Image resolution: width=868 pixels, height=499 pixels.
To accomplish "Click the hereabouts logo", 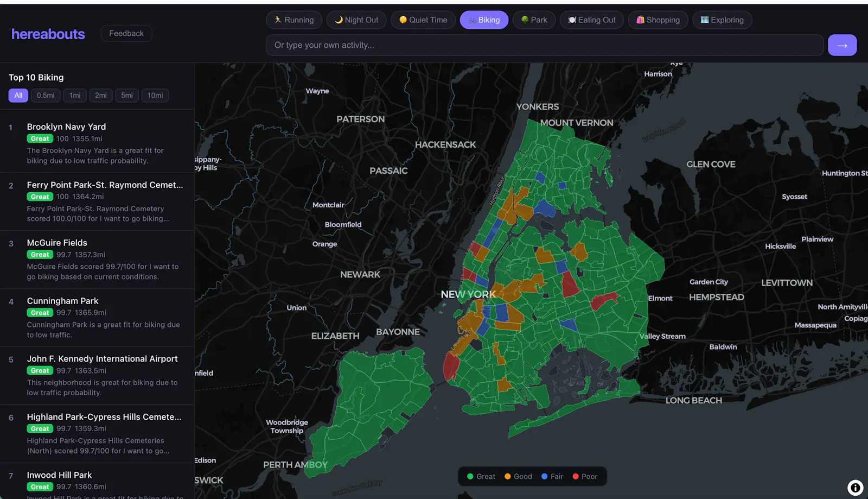I will (48, 34).
